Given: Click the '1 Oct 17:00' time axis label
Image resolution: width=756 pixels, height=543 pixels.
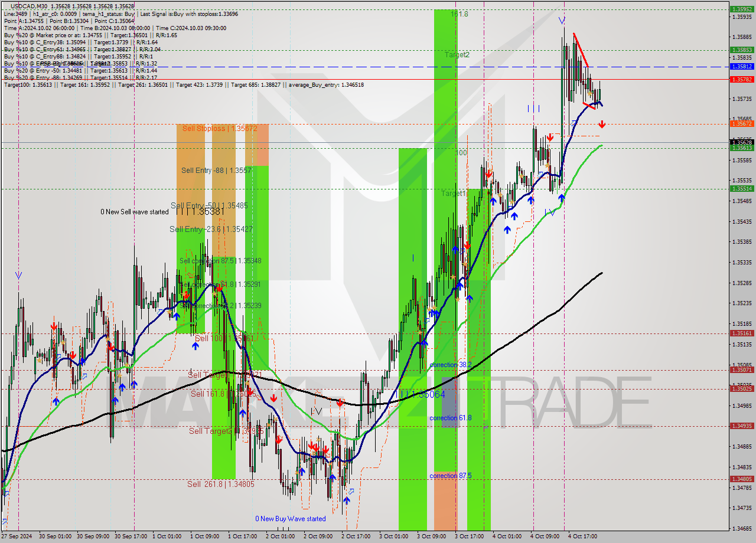Looking at the screenshot, I should [x=244, y=537].
